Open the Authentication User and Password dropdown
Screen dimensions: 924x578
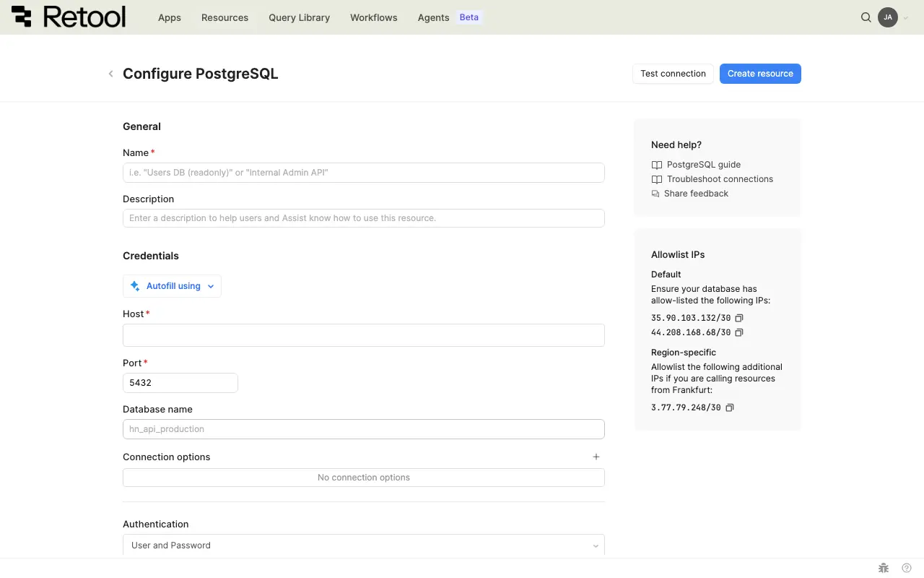(363, 545)
